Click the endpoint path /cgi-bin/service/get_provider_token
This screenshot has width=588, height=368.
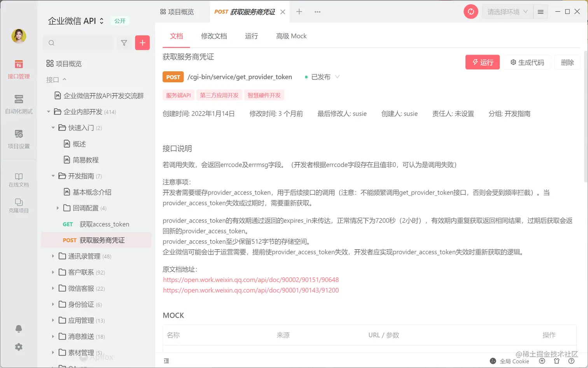[x=240, y=77]
